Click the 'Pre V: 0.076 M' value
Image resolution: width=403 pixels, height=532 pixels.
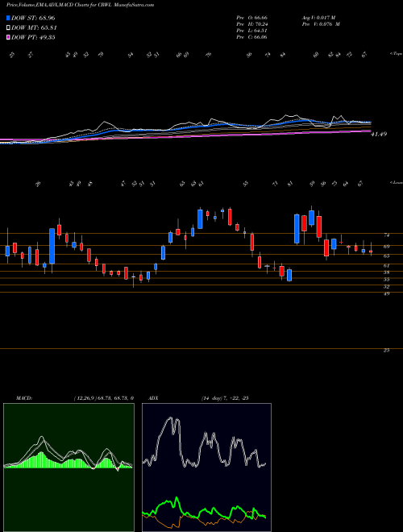click(320, 24)
